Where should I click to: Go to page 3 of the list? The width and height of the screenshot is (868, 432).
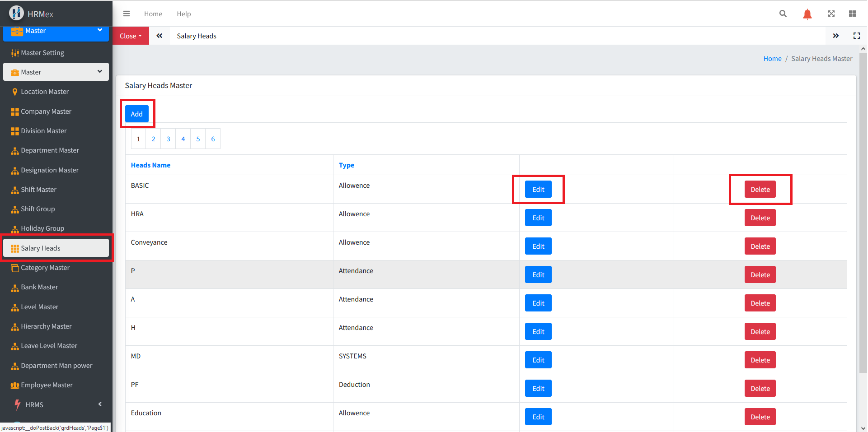168,139
